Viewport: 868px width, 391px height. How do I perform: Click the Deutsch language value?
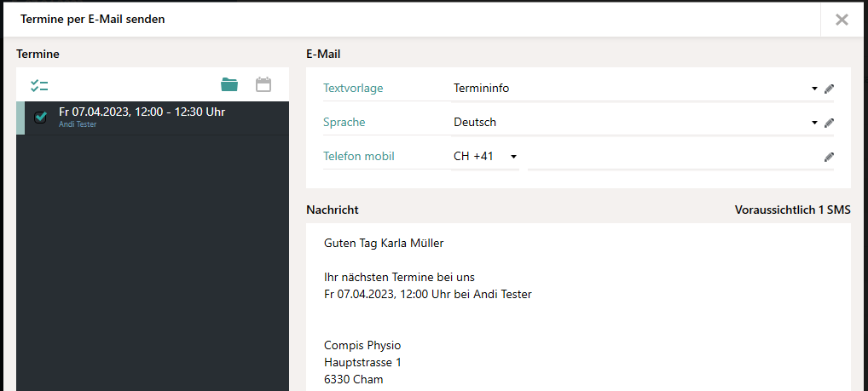click(x=475, y=123)
